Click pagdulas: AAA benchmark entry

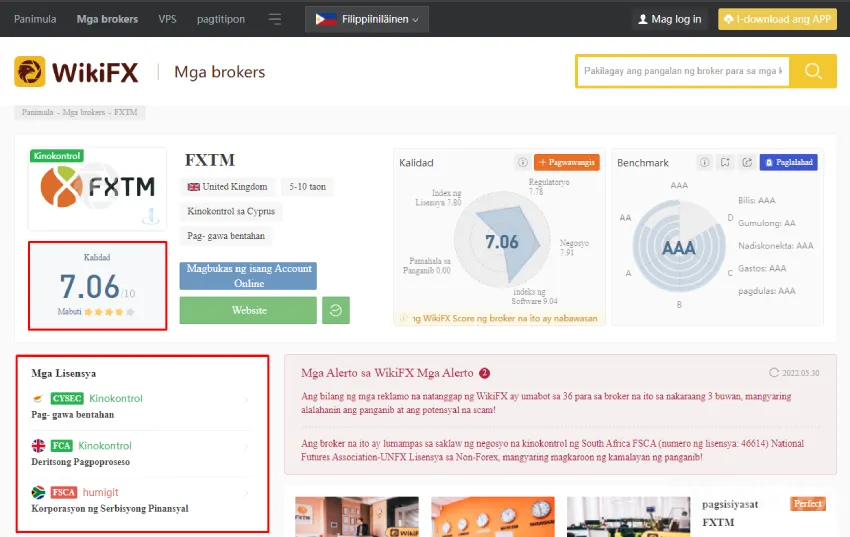click(x=767, y=291)
